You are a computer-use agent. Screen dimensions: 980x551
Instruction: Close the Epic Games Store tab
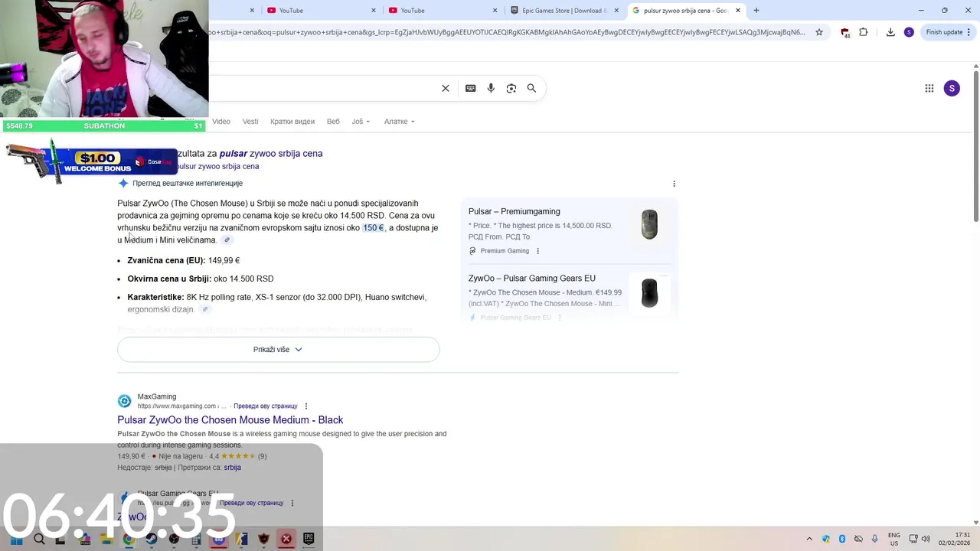tap(616, 11)
